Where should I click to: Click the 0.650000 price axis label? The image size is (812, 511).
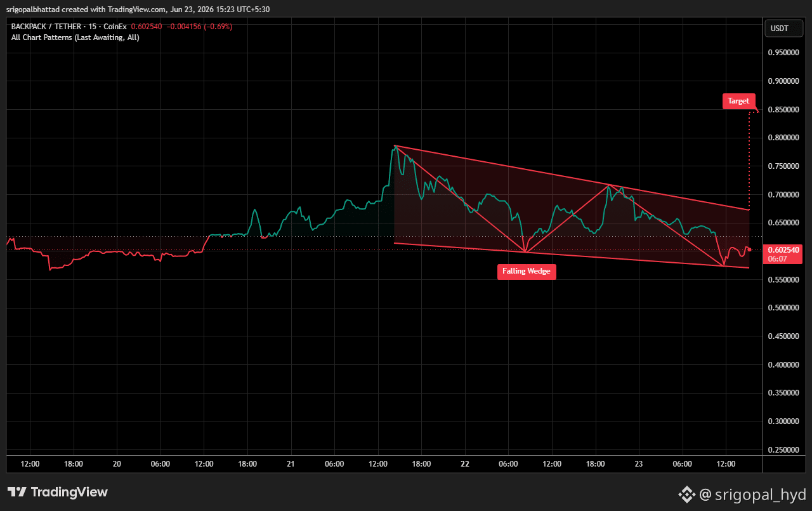click(x=784, y=223)
